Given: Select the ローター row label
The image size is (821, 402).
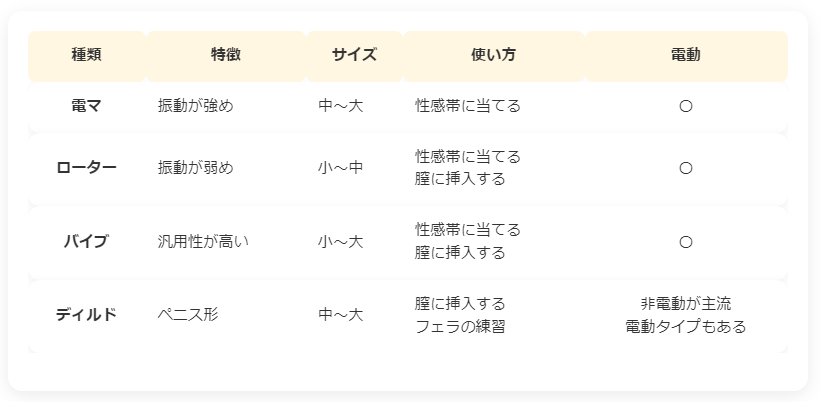Looking at the screenshot, I should coord(87,168).
